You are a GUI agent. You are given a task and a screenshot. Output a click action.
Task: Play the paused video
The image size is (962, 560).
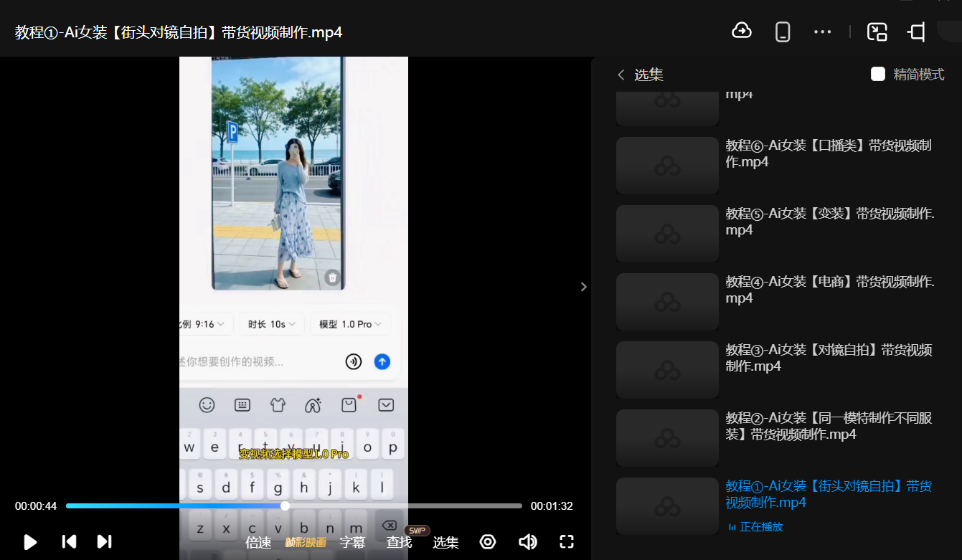click(x=30, y=542)
